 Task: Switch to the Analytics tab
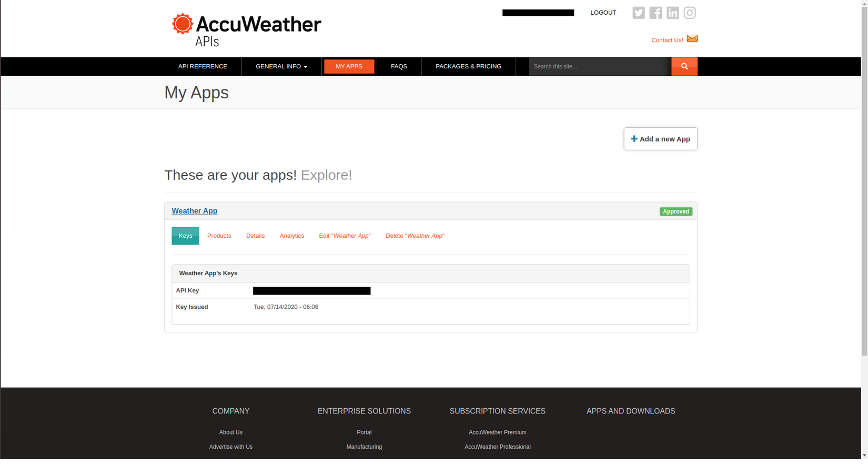292,236
